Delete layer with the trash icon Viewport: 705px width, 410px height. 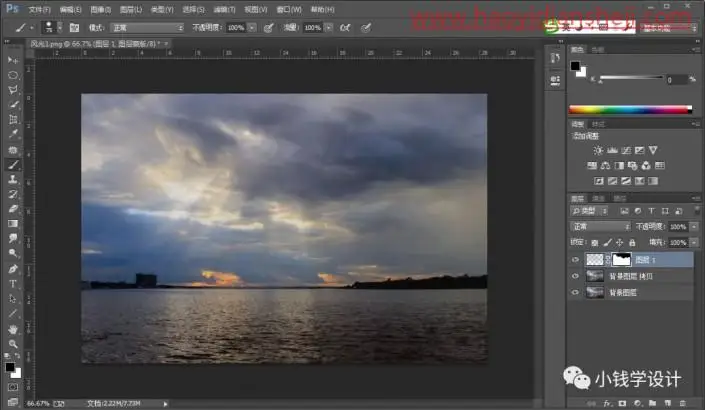click(x=683, y=403)
